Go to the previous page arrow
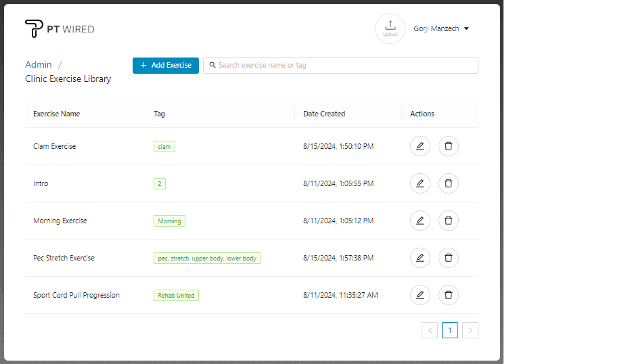Screen dimensions: 628x364 pos(430,330)
